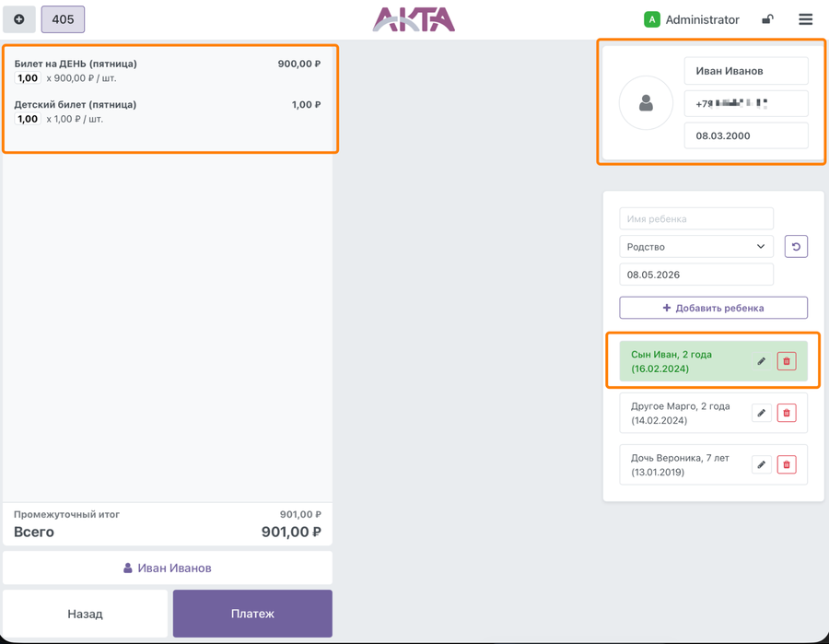
Task: Click the Назад button
Action: pyautogui.click(x=85, y=614)
